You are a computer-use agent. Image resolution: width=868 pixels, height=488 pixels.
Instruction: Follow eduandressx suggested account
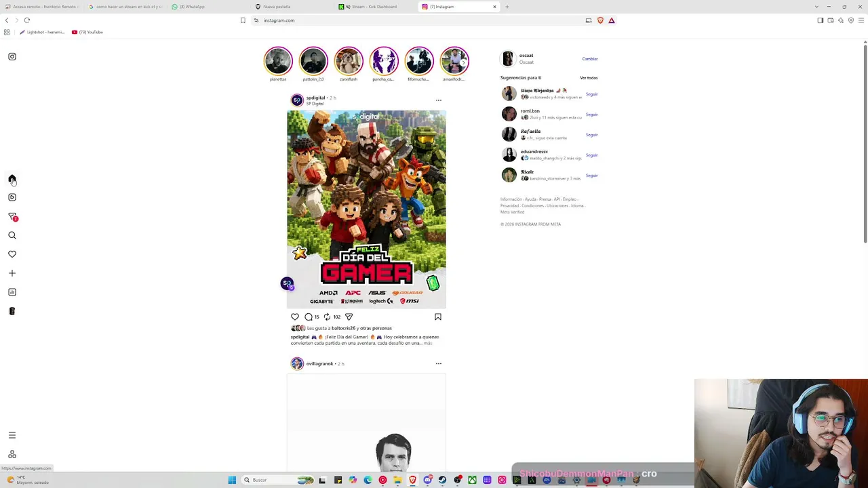tap(592, 155)
